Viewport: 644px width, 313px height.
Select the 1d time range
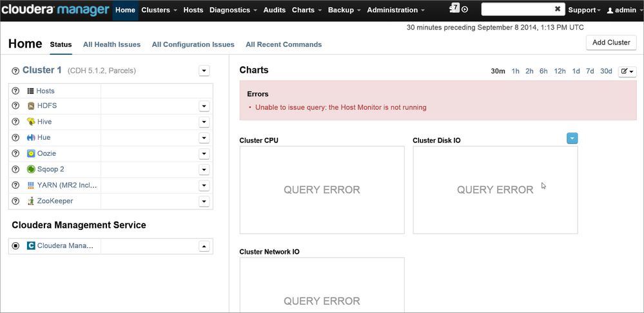[x=576, y=71]
